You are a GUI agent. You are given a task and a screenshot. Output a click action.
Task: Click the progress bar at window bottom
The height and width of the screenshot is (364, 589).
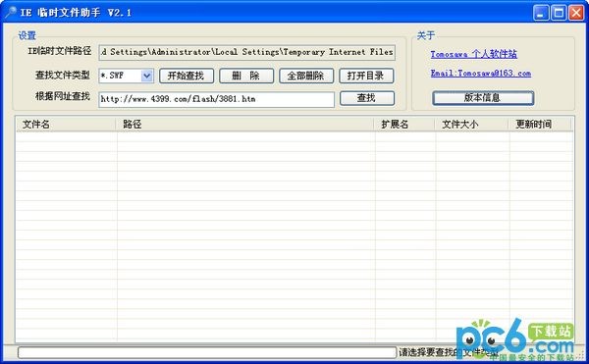tap(207, 352)
